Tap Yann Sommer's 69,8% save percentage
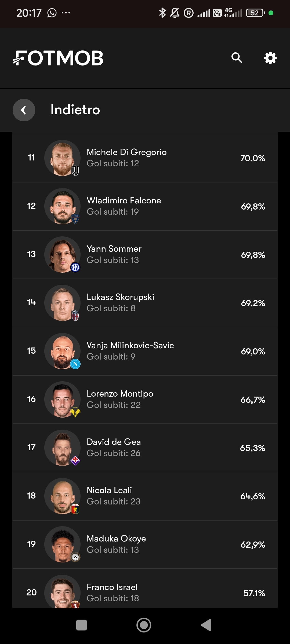This screenshot has height=644, width=290. [x=253, y=255]
